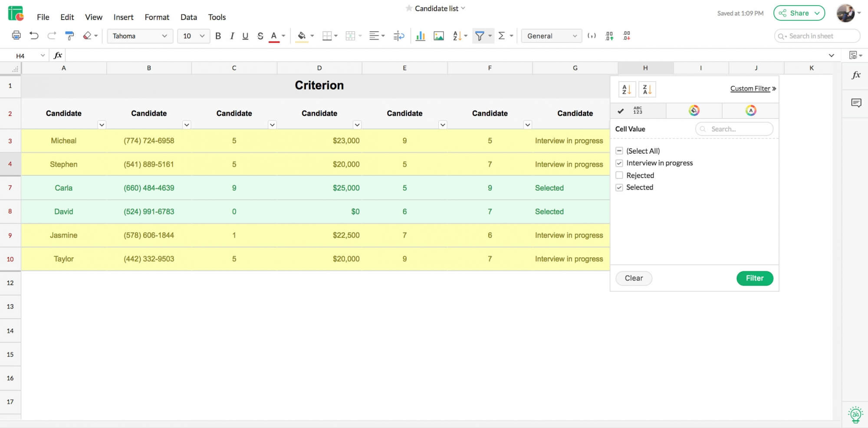
Task: Open the font size 10 dropdown
Action: [x=194, y=36]
